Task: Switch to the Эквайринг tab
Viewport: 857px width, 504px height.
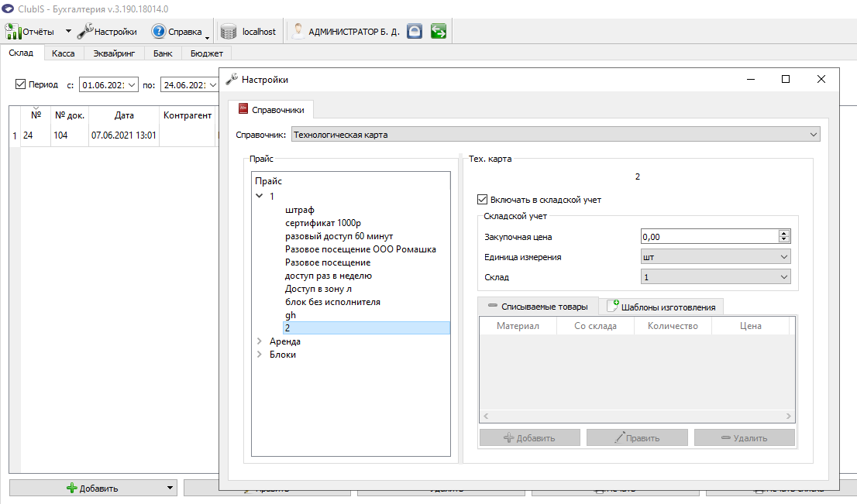Action: (x=114, y=53)
